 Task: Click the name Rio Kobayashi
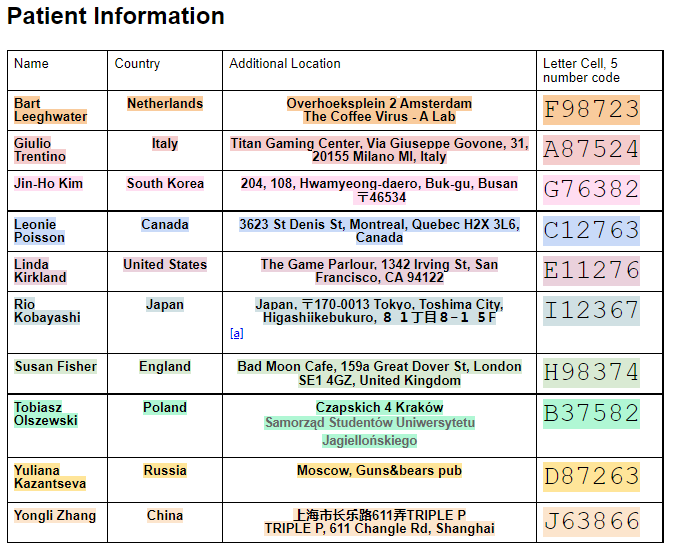click(47, 311)
